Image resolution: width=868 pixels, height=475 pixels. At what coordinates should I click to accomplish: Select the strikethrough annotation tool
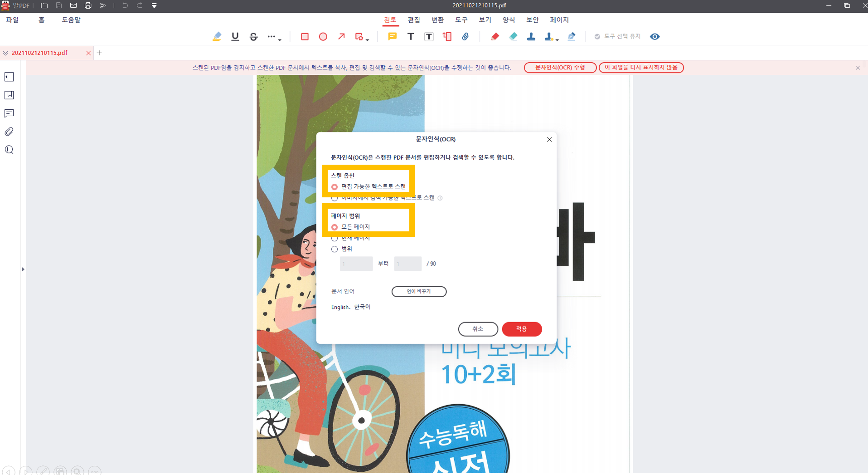(x=254, y=37)
